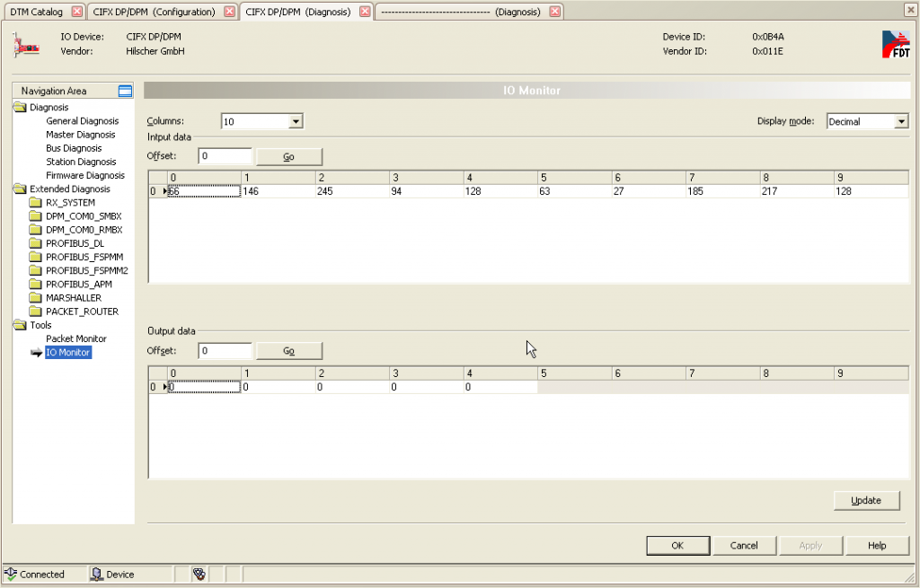Select Bus Diagnosis in navigation tree
The height and width of the screenshot is (588, 920).
click(74, 148)
